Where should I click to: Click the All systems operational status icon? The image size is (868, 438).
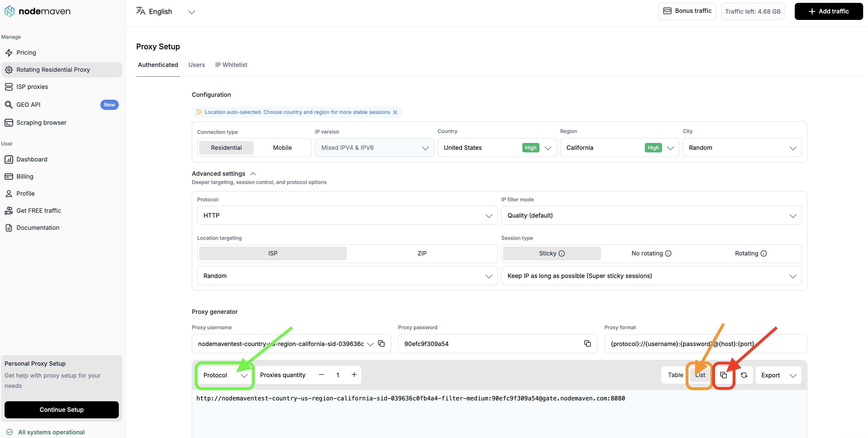pyautogui.click(x=10, y=432)
